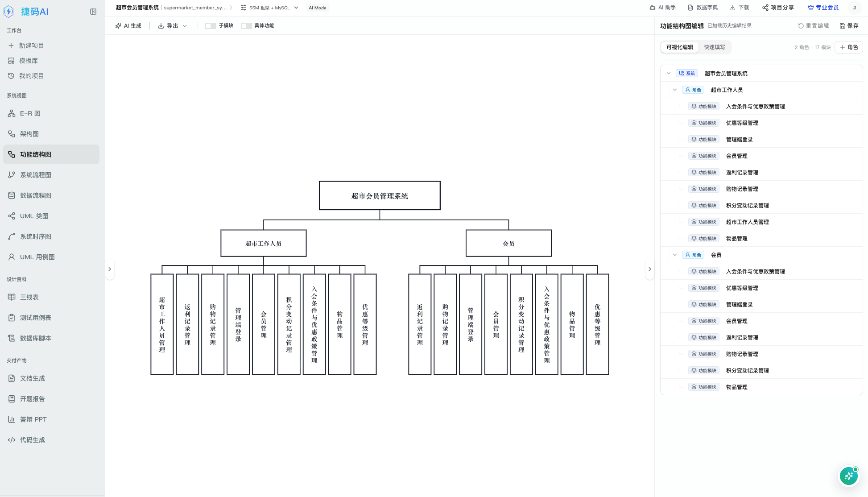Collapse the 超市工作人员 role node
This screenshot has height=497, width=868.
(675, 90)
